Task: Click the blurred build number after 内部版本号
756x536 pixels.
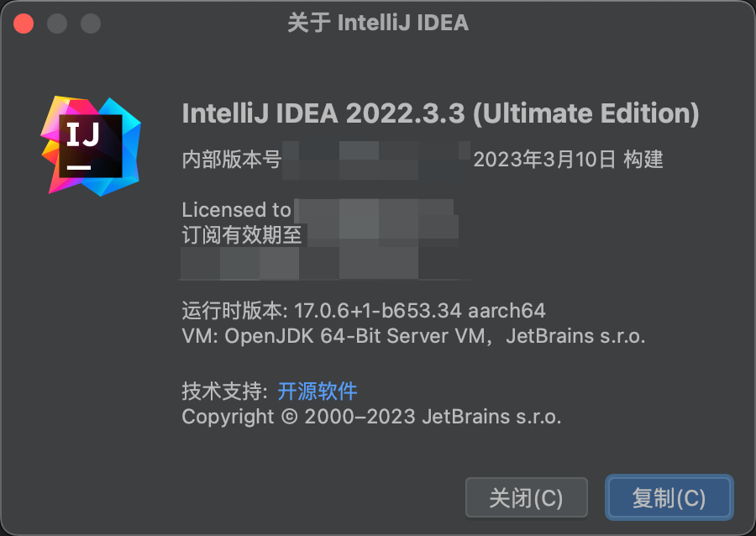Action: [376, 159]
